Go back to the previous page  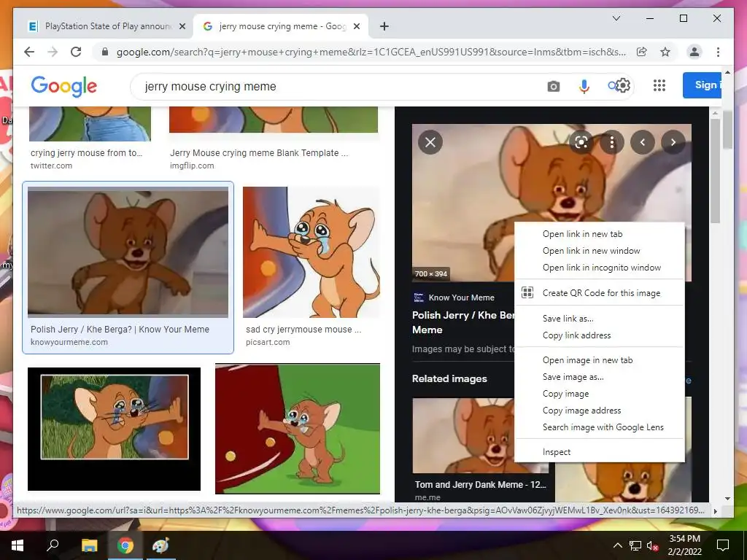point(29,52)
